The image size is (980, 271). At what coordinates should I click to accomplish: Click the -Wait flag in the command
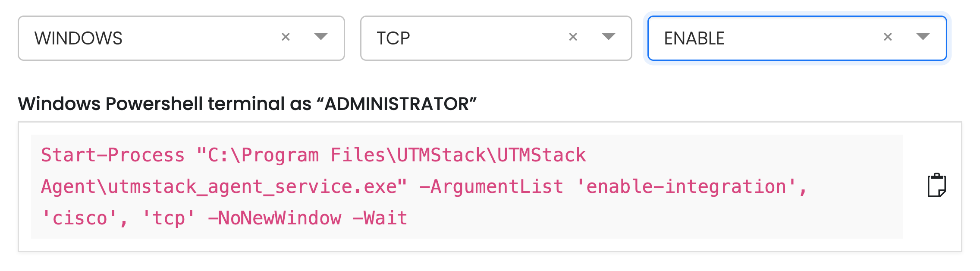[380, 218]
